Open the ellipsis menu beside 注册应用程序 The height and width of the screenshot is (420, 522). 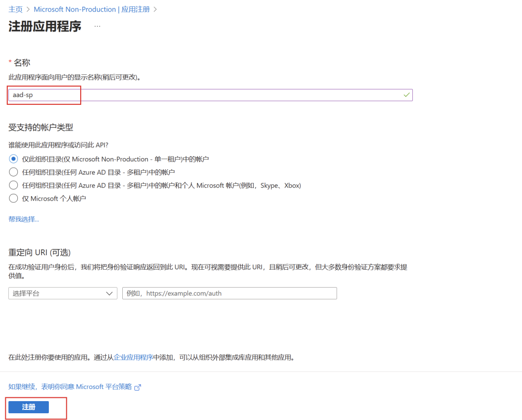click(97, 26)
